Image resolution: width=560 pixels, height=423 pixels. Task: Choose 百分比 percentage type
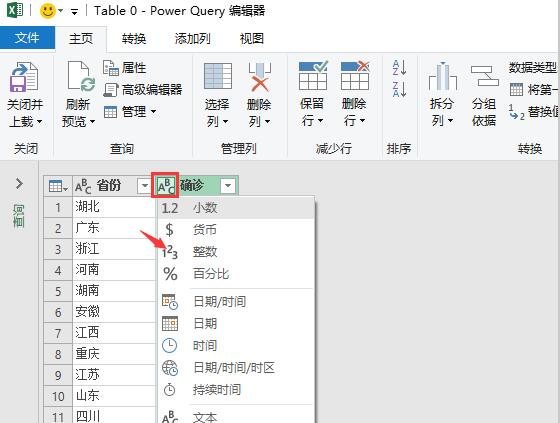coord(236,274)
